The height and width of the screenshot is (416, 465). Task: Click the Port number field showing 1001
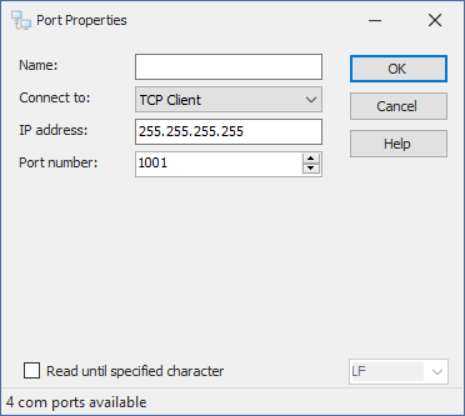[x=219, y=164]
